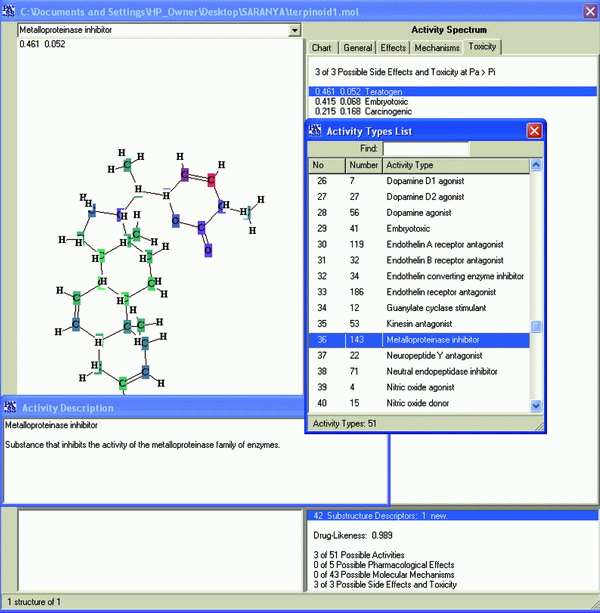Click 42 Substructure Descriptors line
This screenshot has width=600, height=613.
[453, 516]
